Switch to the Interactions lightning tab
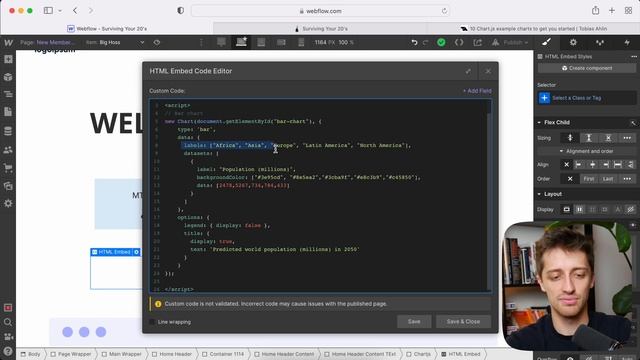The image size is (640, 360). pos(627,42)
